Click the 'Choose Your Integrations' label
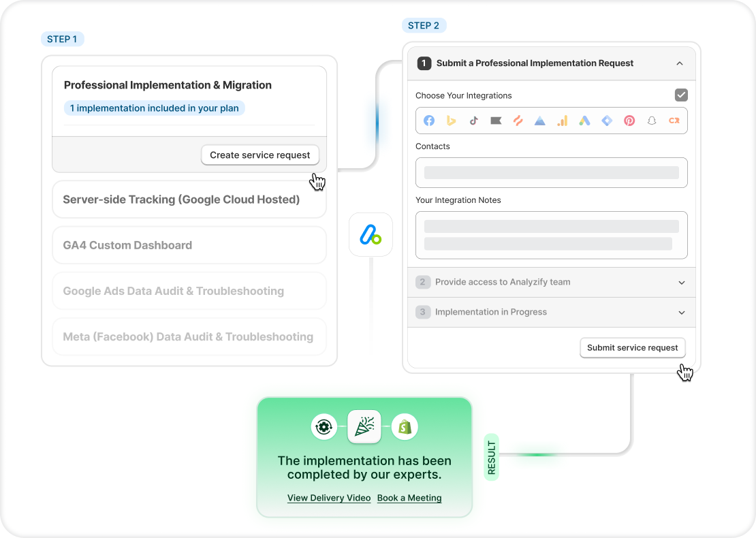The height and width of the screenshot is (538, 756). click(x=464, y=95)
